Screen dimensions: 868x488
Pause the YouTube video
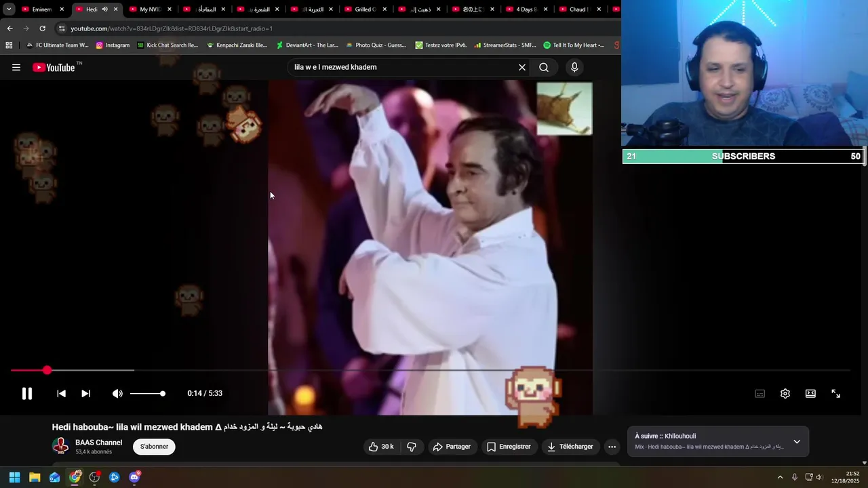tap(27, 393)
